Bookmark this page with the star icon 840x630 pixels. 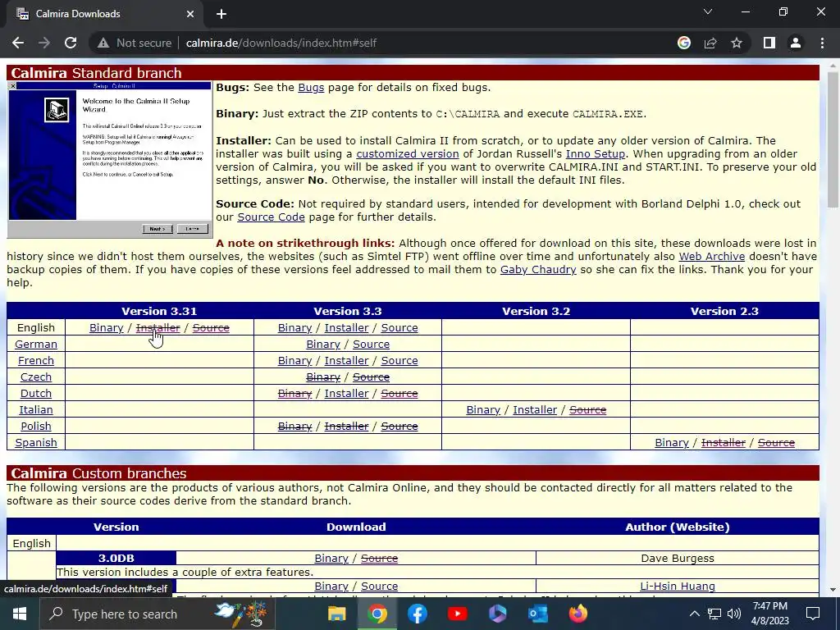click(737, 43)
